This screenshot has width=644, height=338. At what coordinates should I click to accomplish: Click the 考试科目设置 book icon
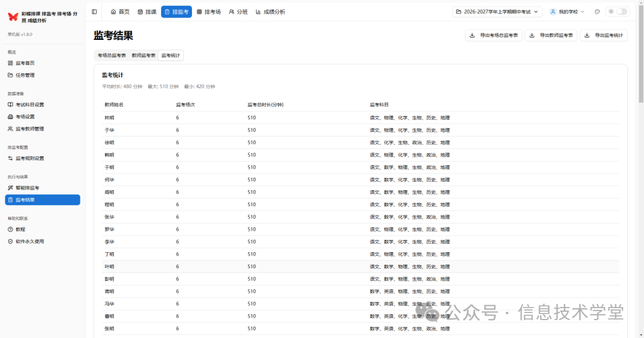pos(10,105)
